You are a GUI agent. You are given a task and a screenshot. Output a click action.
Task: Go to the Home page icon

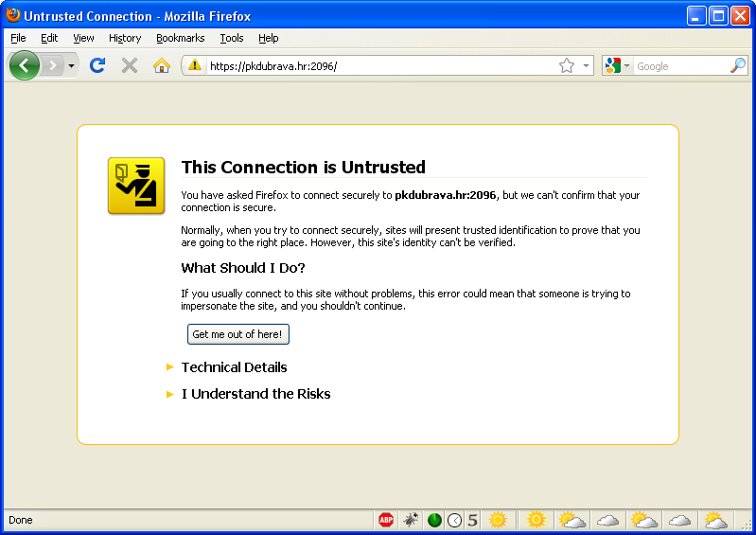click(x=162, y=65)
